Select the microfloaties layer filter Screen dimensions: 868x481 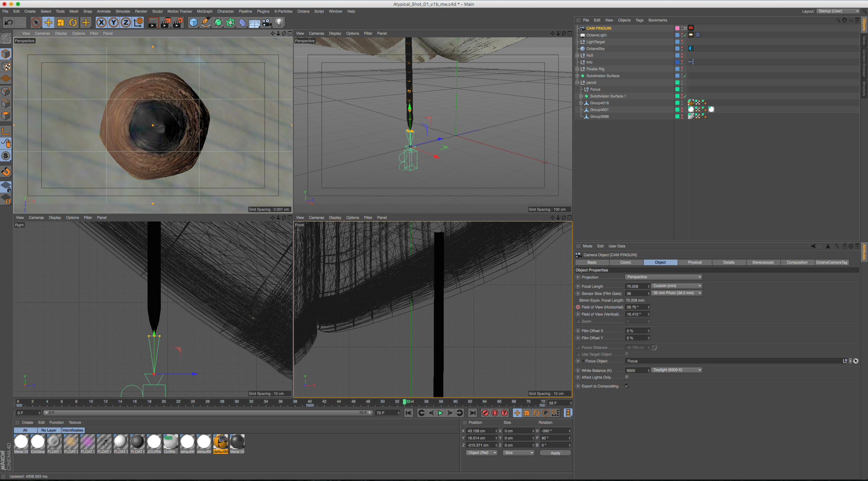tap(73, 430)
